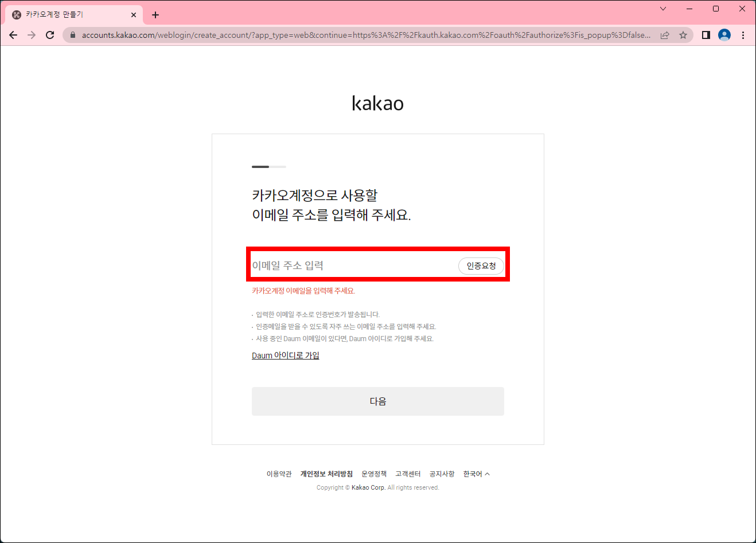756x543 pixels.
Task: Reload the Kakao account page
Action: 50,35
